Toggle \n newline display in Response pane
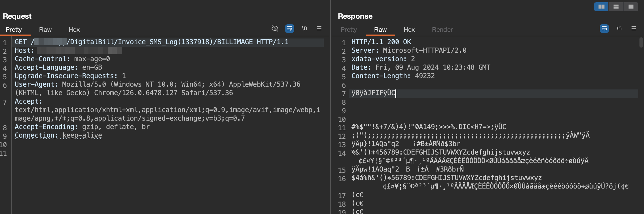Screen dimensions: 644x214 pyautogui.click(x=619, y=28)
